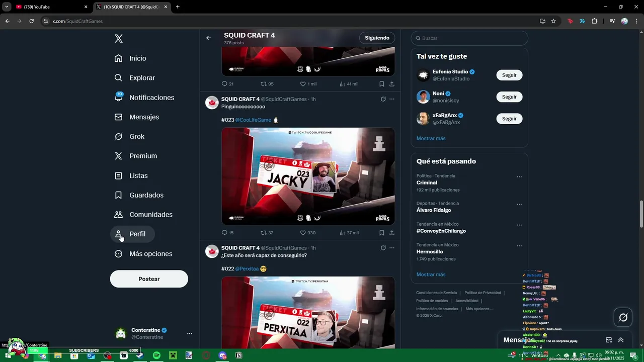The image size is (644, 362).
Task: Open the Explorar section
Action: 135,78
